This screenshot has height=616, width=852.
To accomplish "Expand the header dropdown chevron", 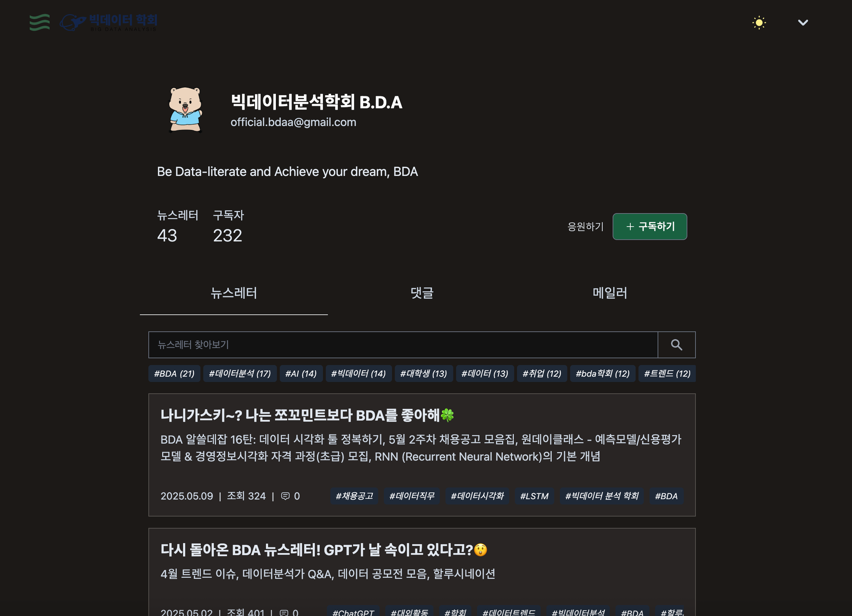I will click(x=803, y=22).
